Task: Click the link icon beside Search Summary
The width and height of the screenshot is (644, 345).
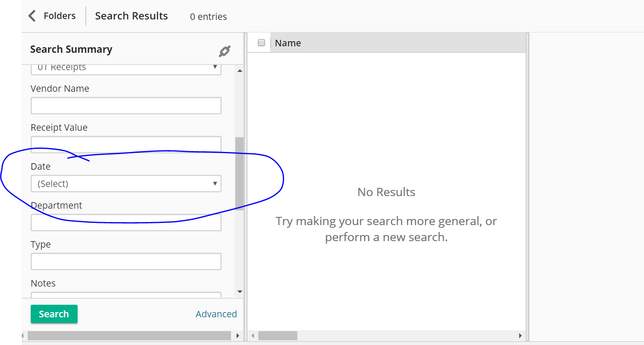Action: point(224,51)
